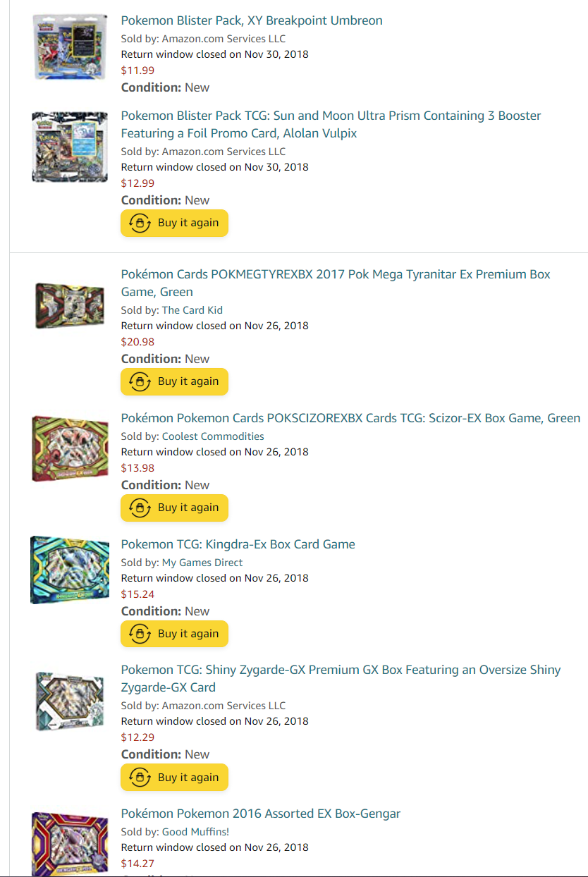Viewport: 588px width, 877px height.
Task: Click Scizor-EX box thumbnail image
Action: tap(69, 448)
